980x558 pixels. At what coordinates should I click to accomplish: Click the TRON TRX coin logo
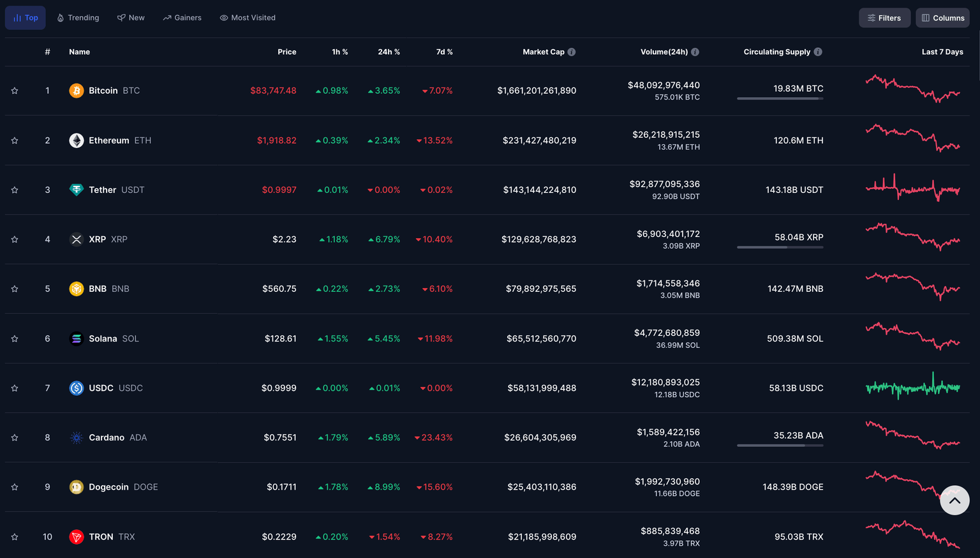click(77, 536)
